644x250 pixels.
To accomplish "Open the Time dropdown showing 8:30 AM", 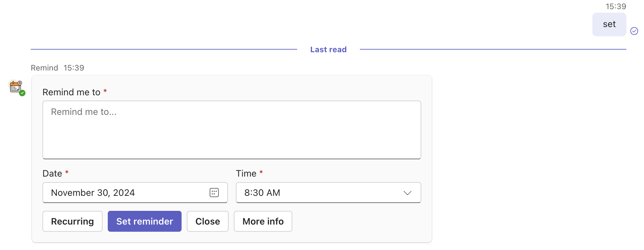I will pos(328,193).
